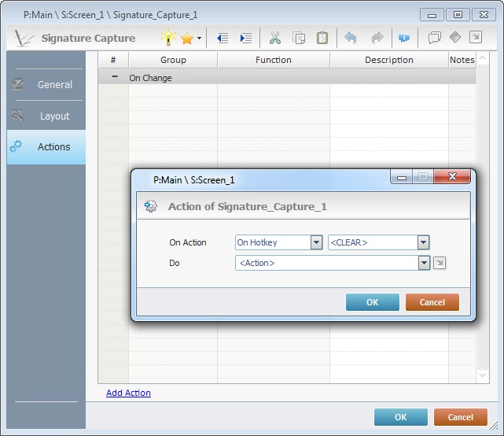Click the Notes column header
Screen dimensions: 504x436
(x=462, y=60)
